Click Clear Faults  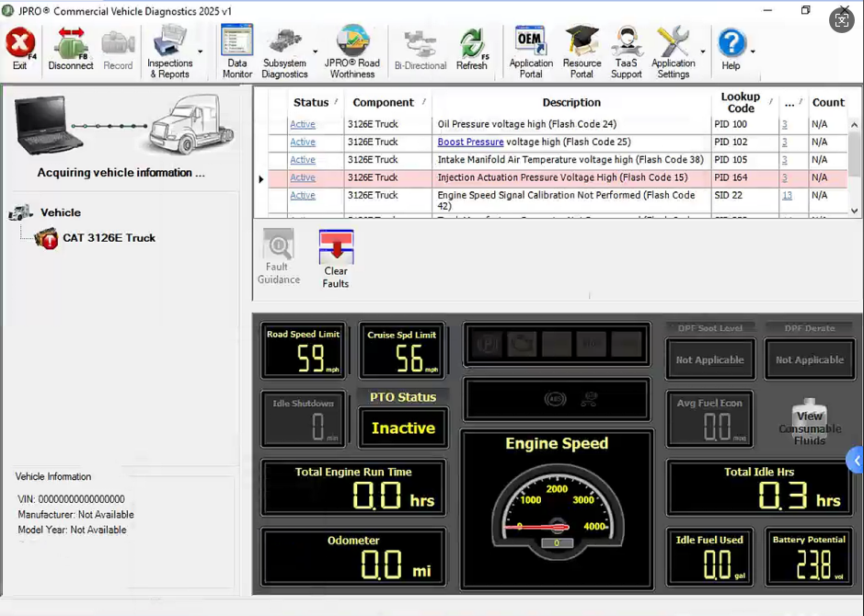[x=336, y=258]
